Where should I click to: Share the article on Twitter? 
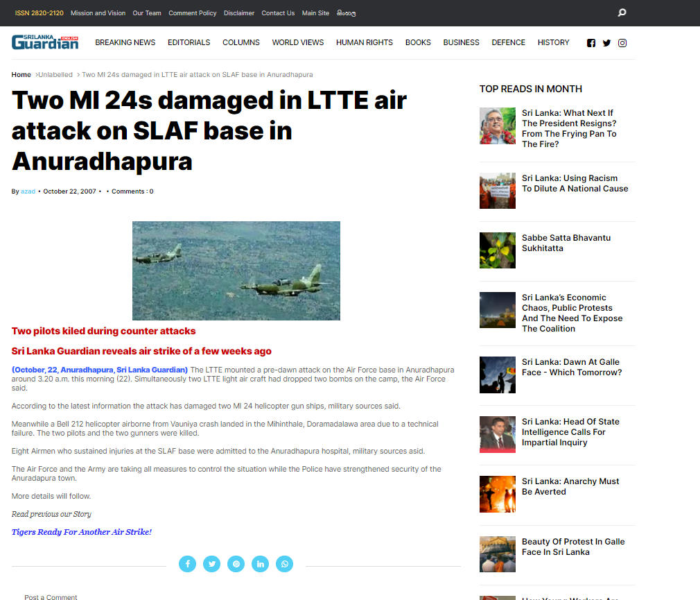(x=211, y=564)
